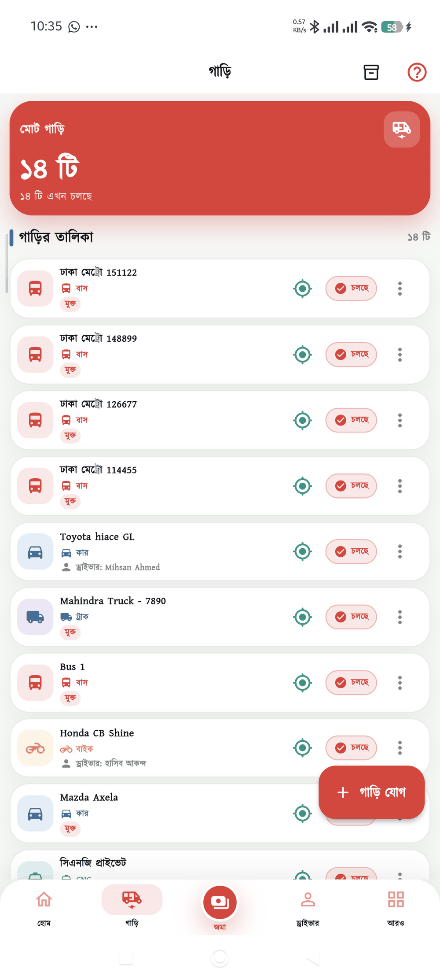Viewport: 440px width, 980px height.
Task: Tap the bus thumbnail icon of Bus 1
Action: 35,683
